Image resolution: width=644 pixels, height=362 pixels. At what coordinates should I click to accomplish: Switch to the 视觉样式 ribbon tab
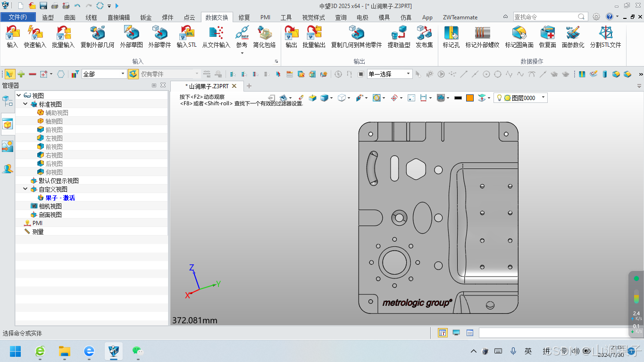313,17
